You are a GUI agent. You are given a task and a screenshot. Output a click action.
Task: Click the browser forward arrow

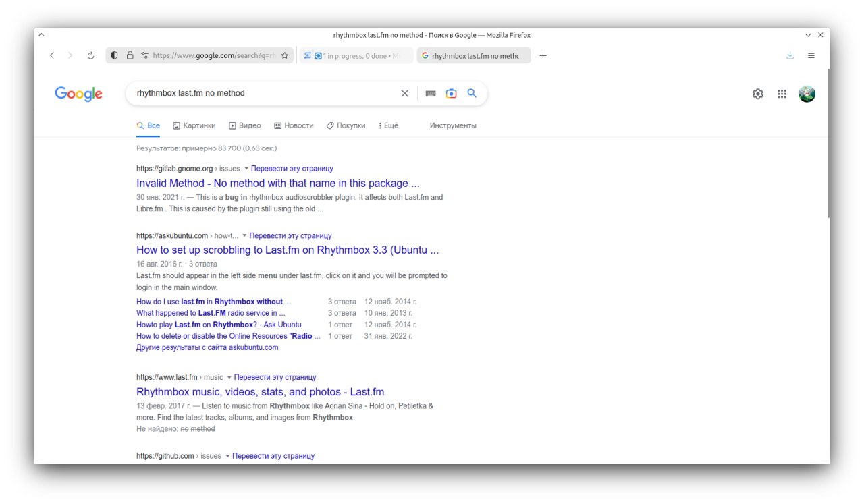pyautogui.click(x=70, y=56)
